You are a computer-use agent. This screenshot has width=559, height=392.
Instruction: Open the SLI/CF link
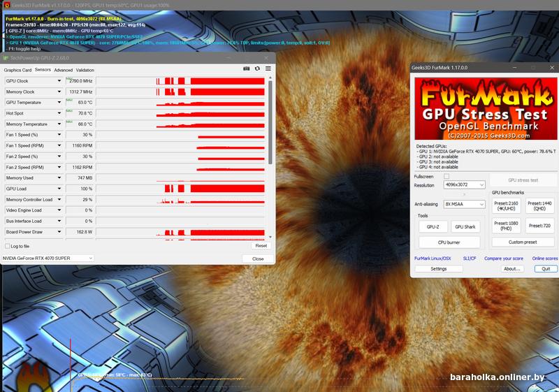coord(470,259)
